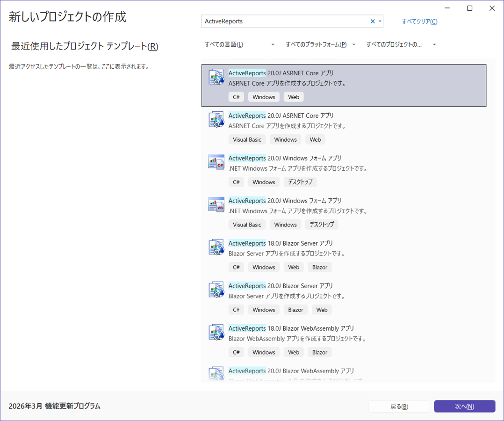504x421 pixels.
Task: Select ActiveReports 20.0J Windows フォーム C# title
Action: pyautogui.click(x=285, y=158)
